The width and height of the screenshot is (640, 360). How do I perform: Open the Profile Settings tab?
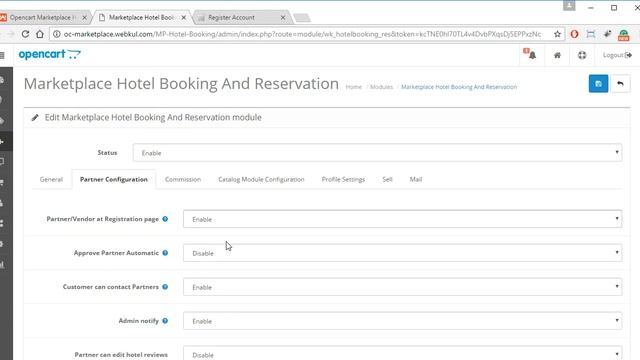click(343, 179)
